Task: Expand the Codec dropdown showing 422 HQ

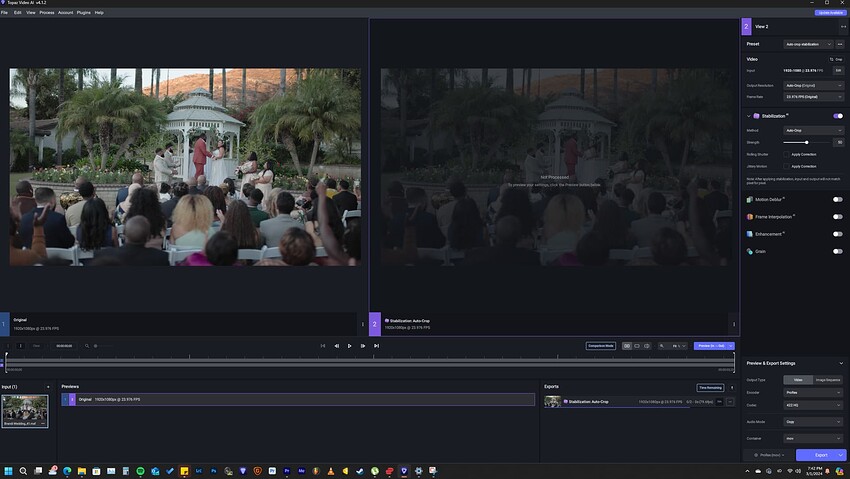Action: 814,405
